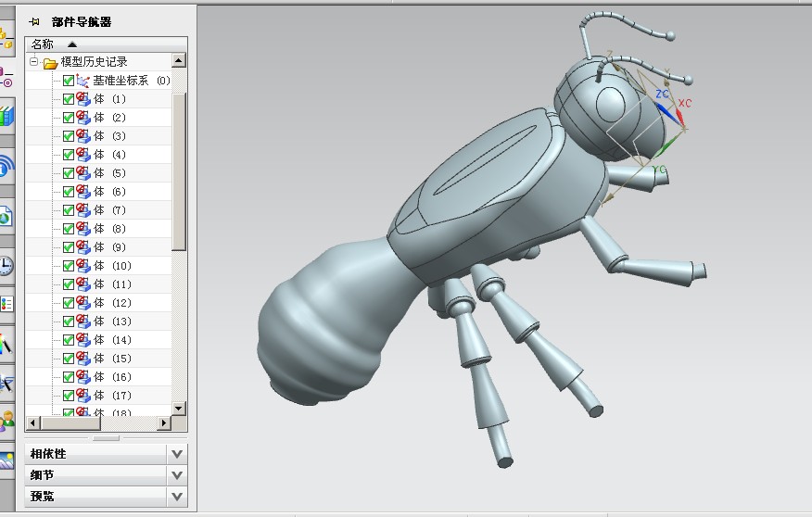Click the tree scrollbar down arrow

[179, 408]
